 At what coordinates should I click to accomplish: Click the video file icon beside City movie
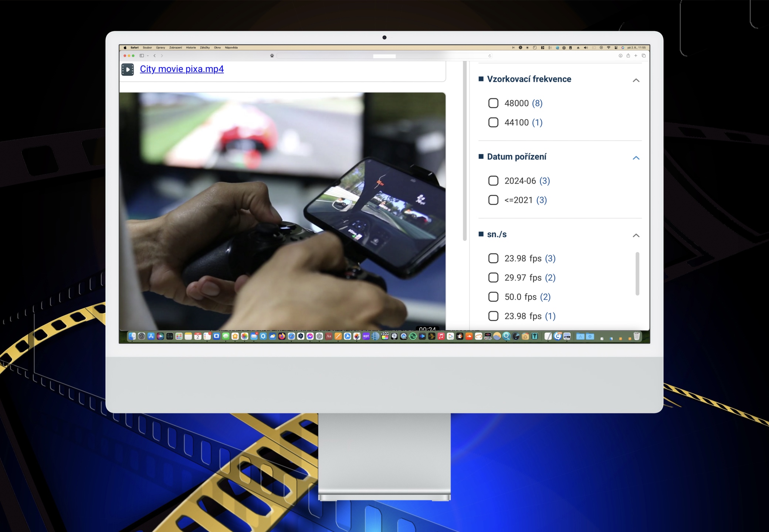pos(128,69)
